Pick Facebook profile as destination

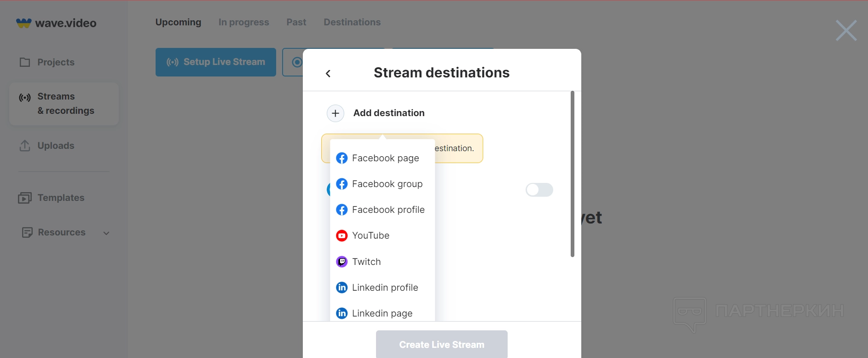(388, 210)
